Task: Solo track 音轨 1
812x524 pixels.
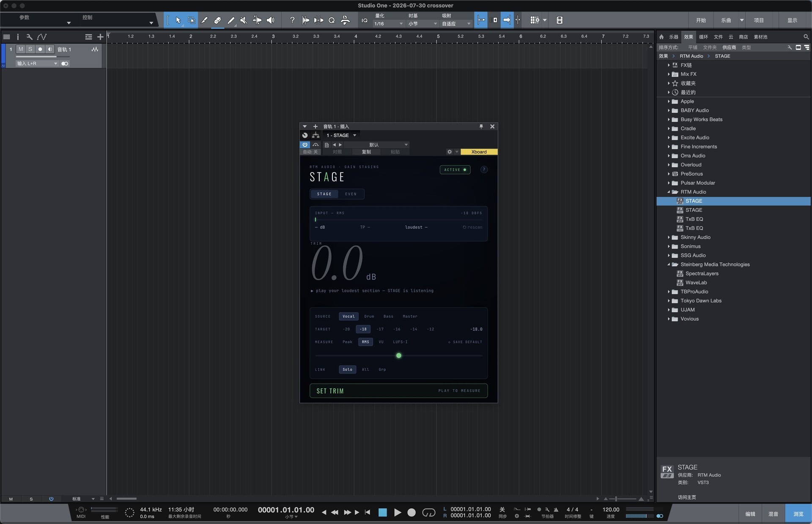Action: tap(30, 49)
